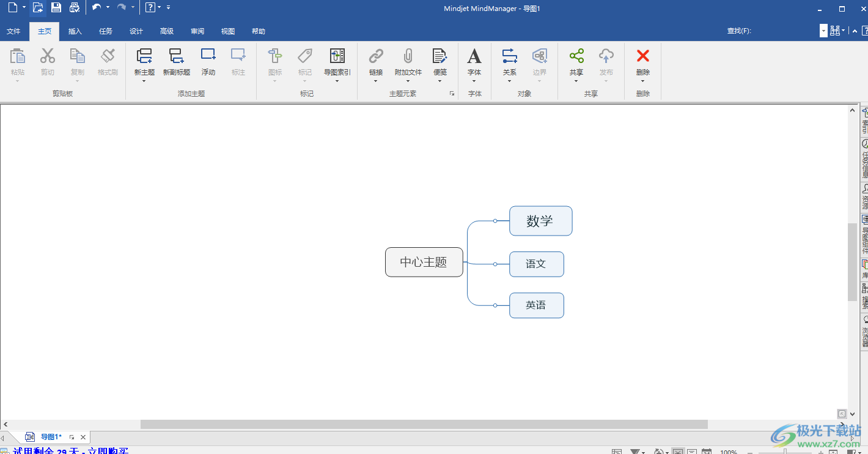Close the 导图1 document tab
The width and height of the screenshot is (868, 454).
[83, 437]
